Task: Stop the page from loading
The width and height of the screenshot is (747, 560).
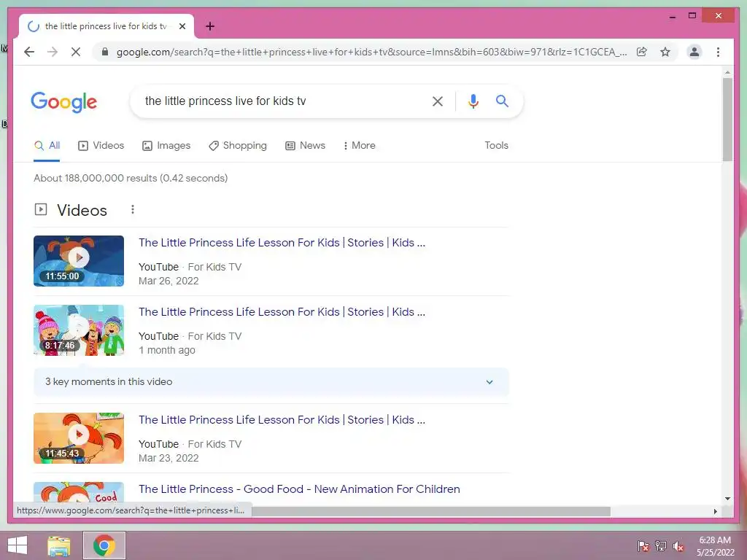Action: pos(76,52)
